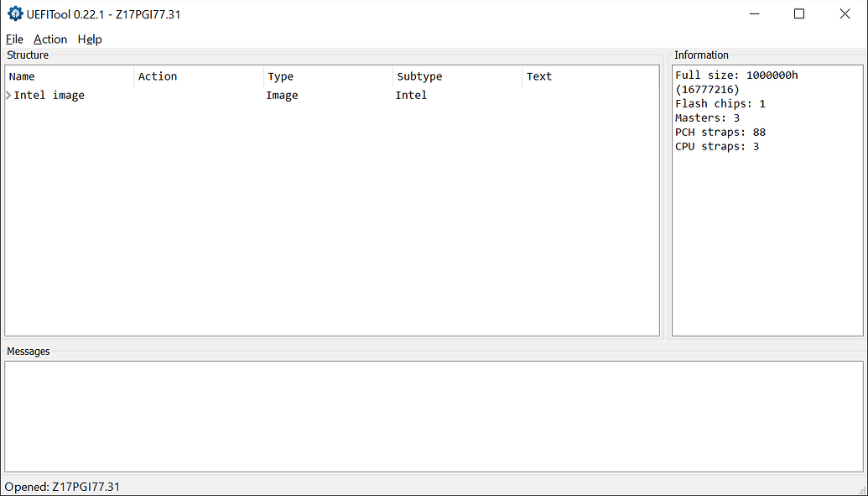
Task: Click the UEFITool app icon in title bar
Action: pyautogui.click(x=15, y=13)
